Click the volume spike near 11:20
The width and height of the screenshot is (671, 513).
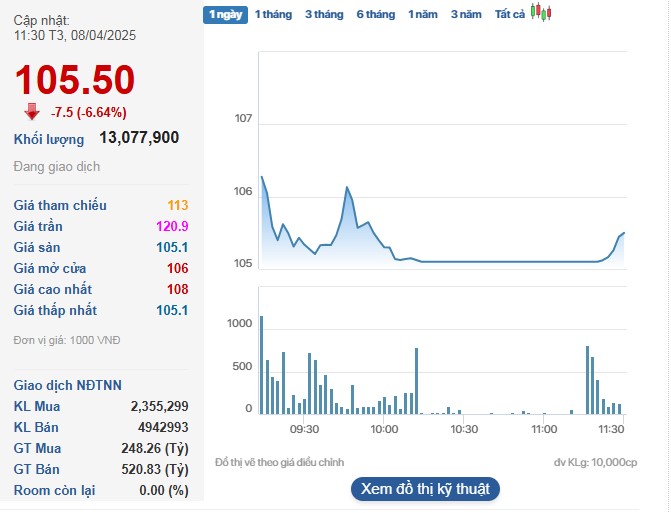[x=587, y=380]
